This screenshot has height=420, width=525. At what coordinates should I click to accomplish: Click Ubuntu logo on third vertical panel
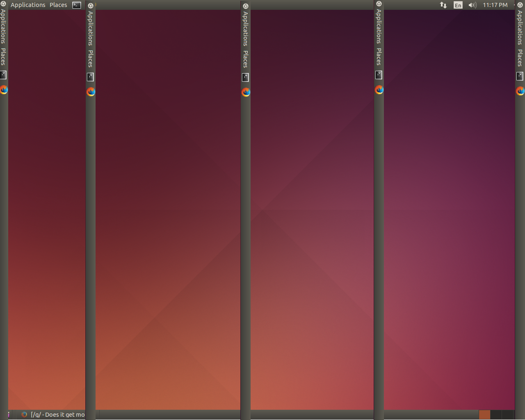tap(246, 6)
